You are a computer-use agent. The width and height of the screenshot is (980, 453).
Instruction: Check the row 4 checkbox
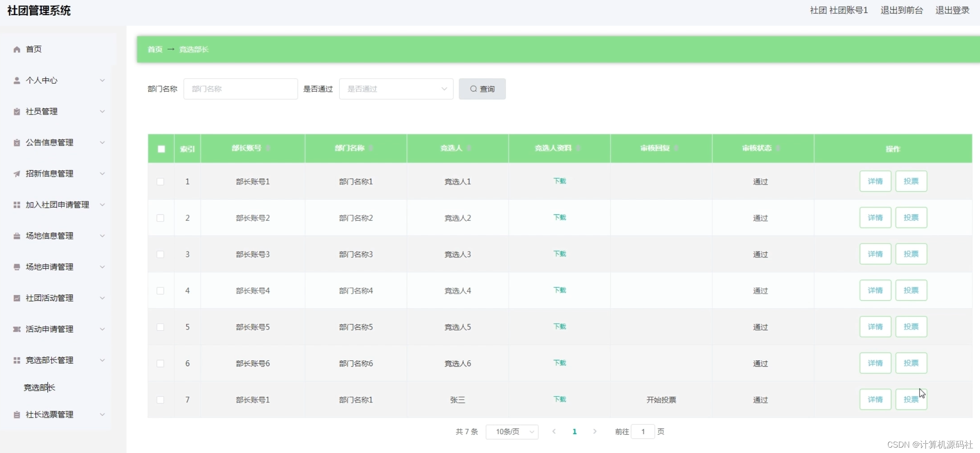[160, 291]
